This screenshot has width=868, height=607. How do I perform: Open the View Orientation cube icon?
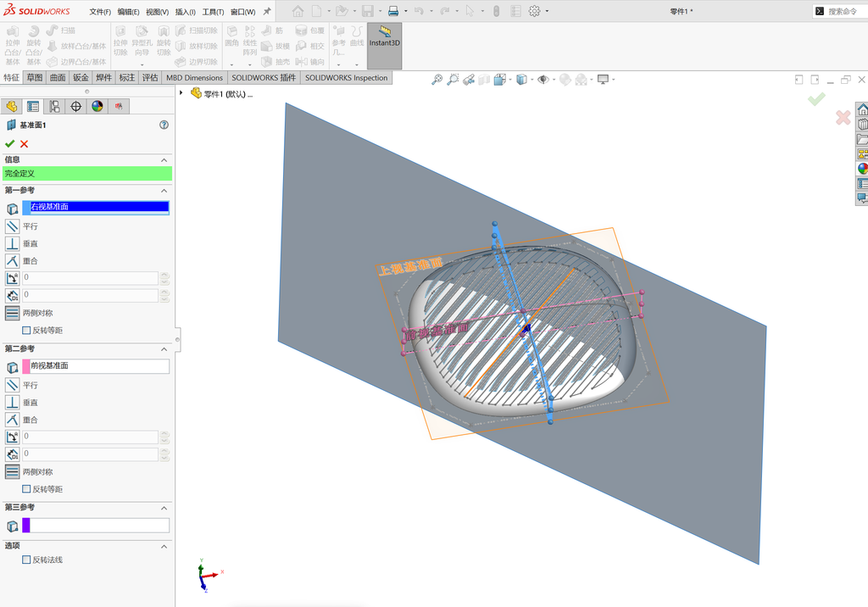pos(500,80)
